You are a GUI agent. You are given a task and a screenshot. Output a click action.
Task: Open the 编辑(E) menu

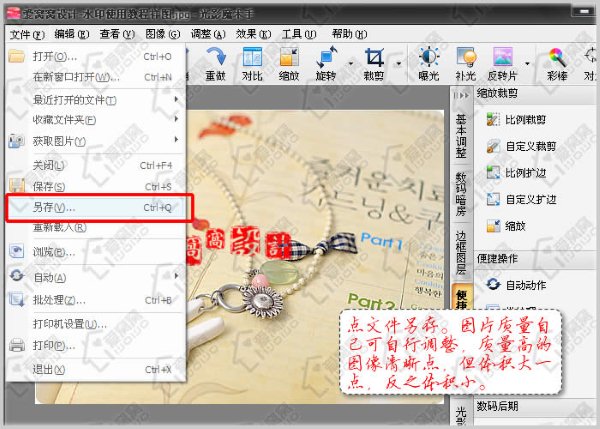click(72, 34)
